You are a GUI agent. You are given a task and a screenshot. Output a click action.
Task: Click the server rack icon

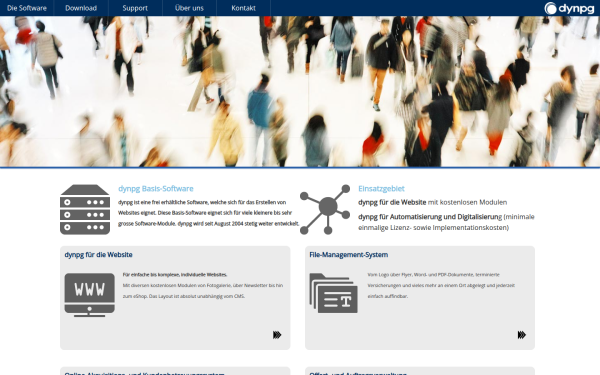(85, 209)
